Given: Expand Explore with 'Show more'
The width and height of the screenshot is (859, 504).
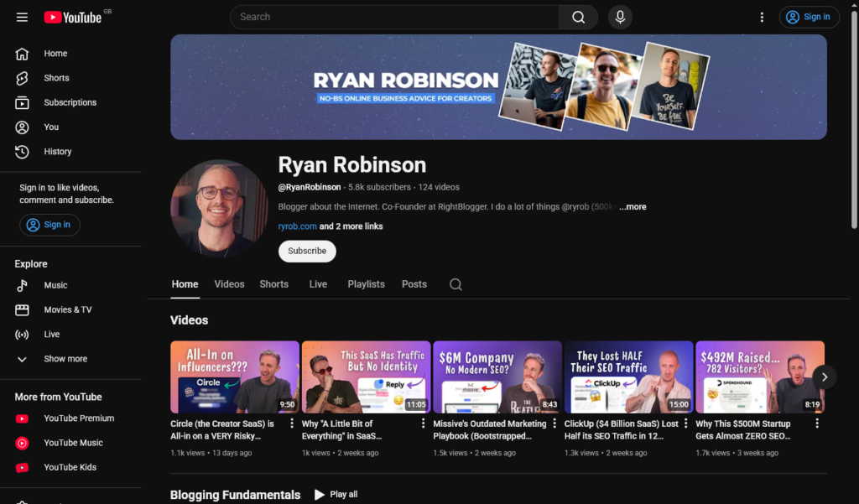Looking at the screenshot, I should pos(64,358).
